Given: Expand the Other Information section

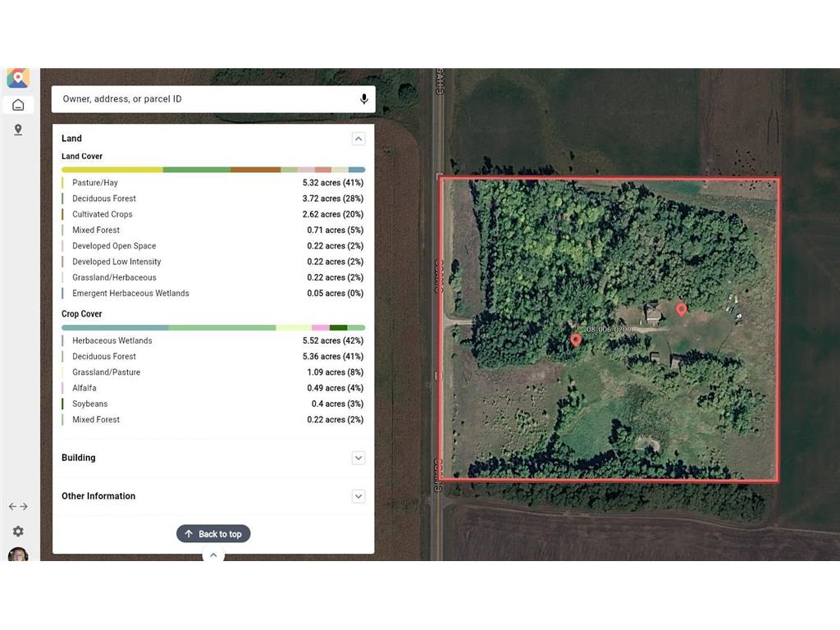Looking at the screenshot, I should [x=358, y=496].
